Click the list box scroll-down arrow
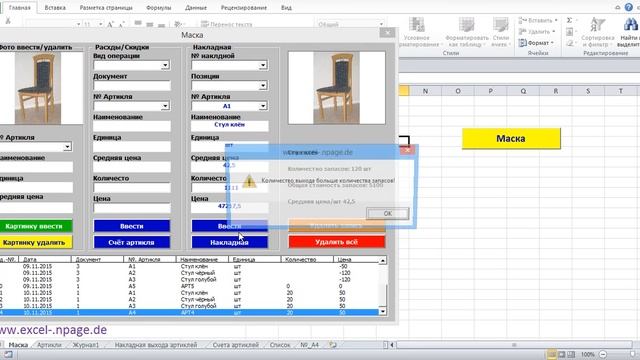The height and width of the screenshot is (360, 640). coord(382,311)
